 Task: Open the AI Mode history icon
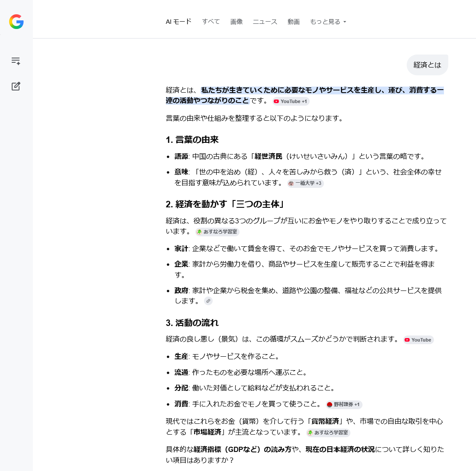[x=16, y=61]
